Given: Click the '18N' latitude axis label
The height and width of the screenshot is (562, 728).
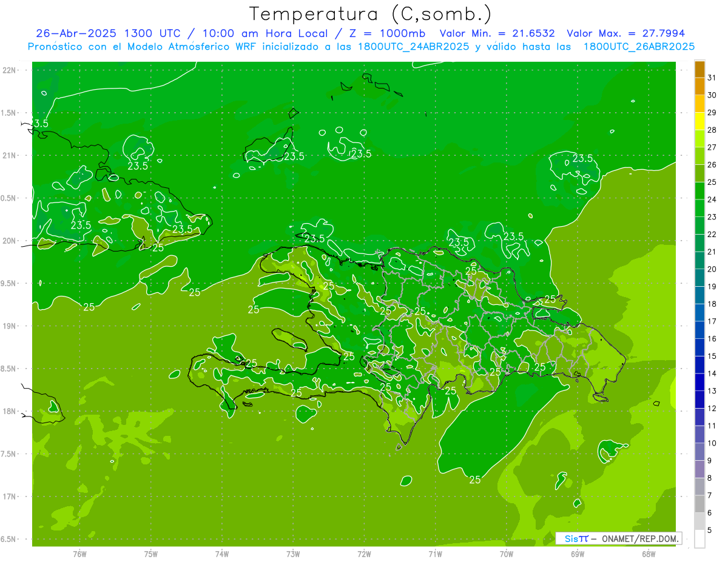Looking at the screenshot, I should [10, 411].
